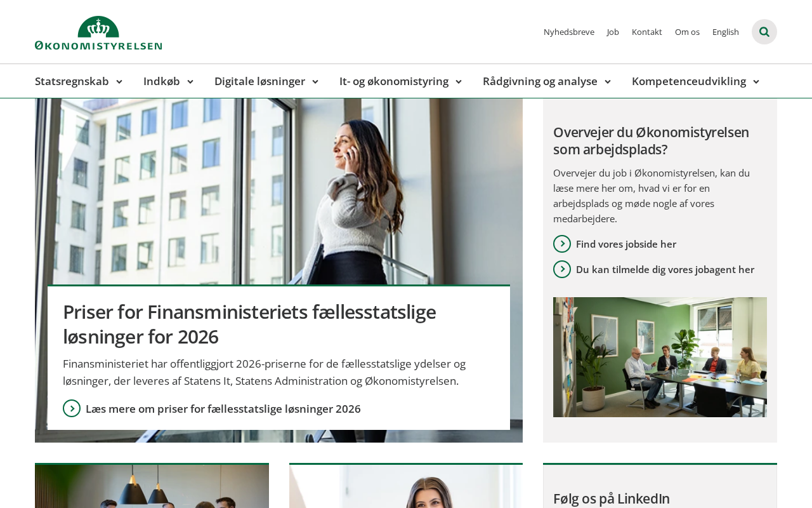This screenshot has width=812, height=508.
Task: Expand the Digitale løsninger chevron
Action: (315, 82)
